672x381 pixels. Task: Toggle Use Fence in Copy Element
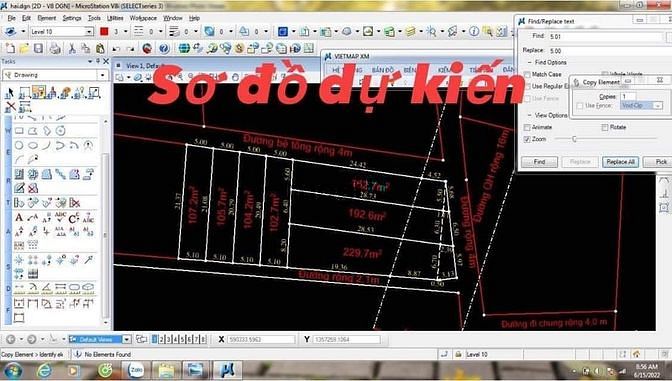(x=580, y=105)
